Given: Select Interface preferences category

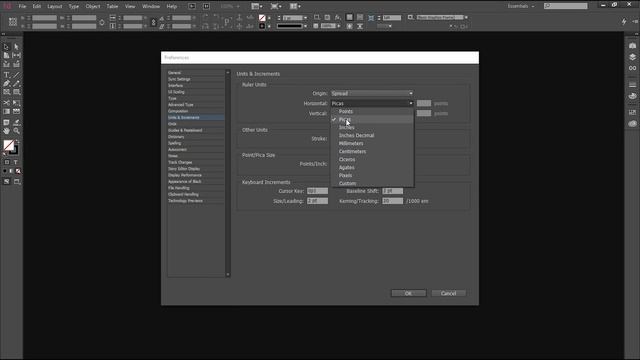Looking at the screenshot, I should click(196, 86).
